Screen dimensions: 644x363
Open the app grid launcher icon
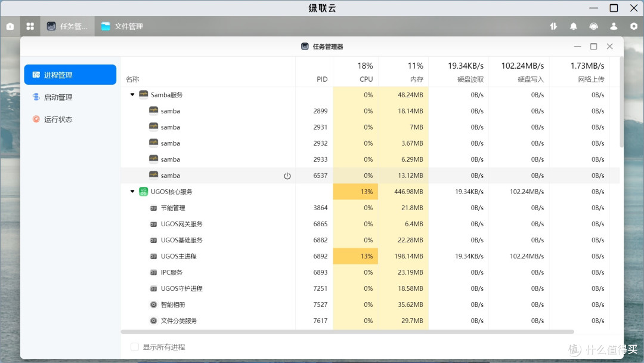point(30,26)
